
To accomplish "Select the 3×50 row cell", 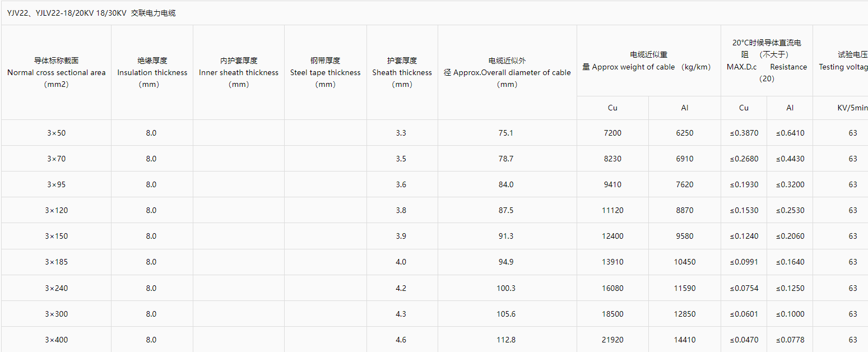I will click(x=57, y=133).
